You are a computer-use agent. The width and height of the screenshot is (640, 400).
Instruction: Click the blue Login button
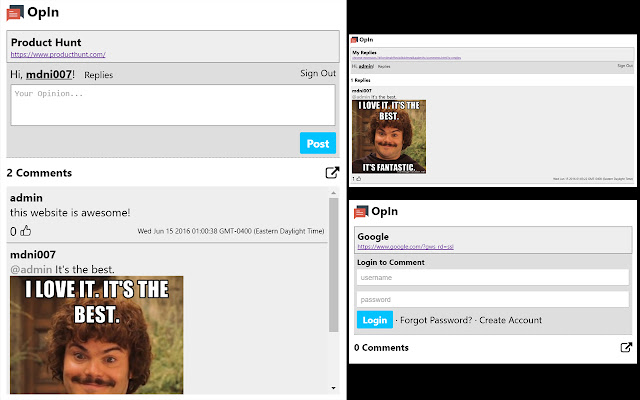tap(375, 320)
